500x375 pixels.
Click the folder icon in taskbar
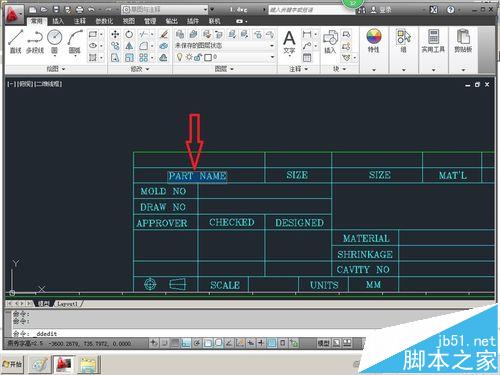click(89, 364)
